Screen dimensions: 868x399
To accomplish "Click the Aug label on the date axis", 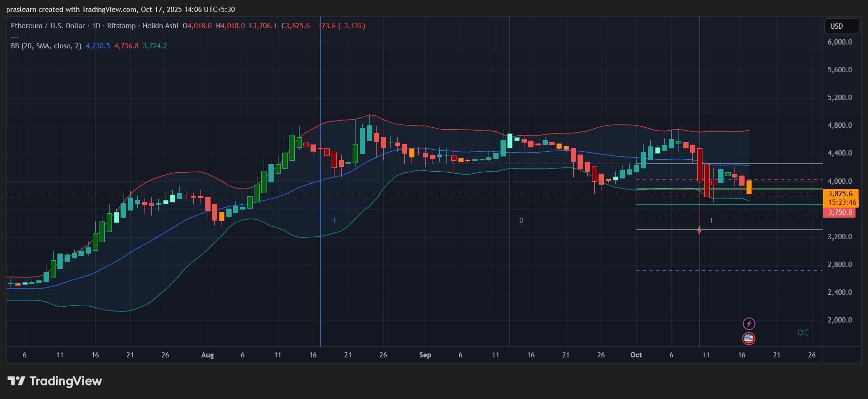I will click(x=208, y=355).
